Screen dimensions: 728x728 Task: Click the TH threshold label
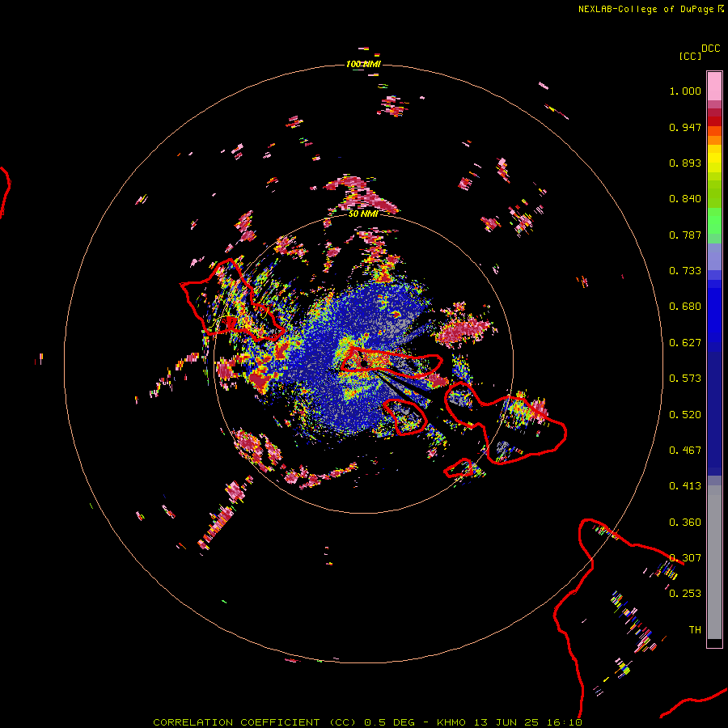pos(695,630)
